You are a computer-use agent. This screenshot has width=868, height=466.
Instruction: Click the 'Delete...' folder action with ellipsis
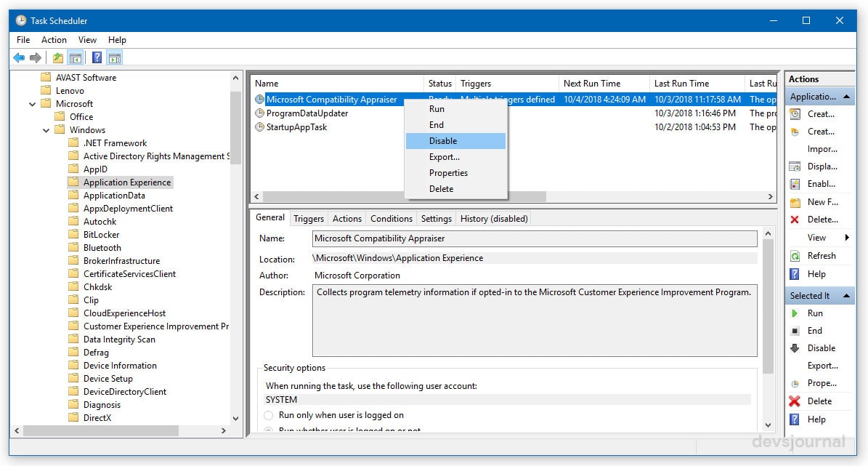click(823, 220)
